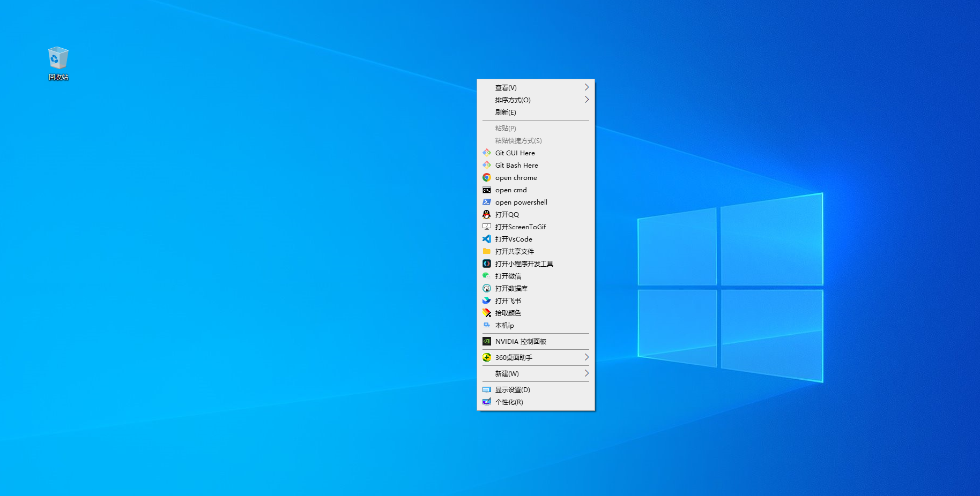980x496 pixels.
Task: Open "显示设置(D)" text
Action: [512, 389]
